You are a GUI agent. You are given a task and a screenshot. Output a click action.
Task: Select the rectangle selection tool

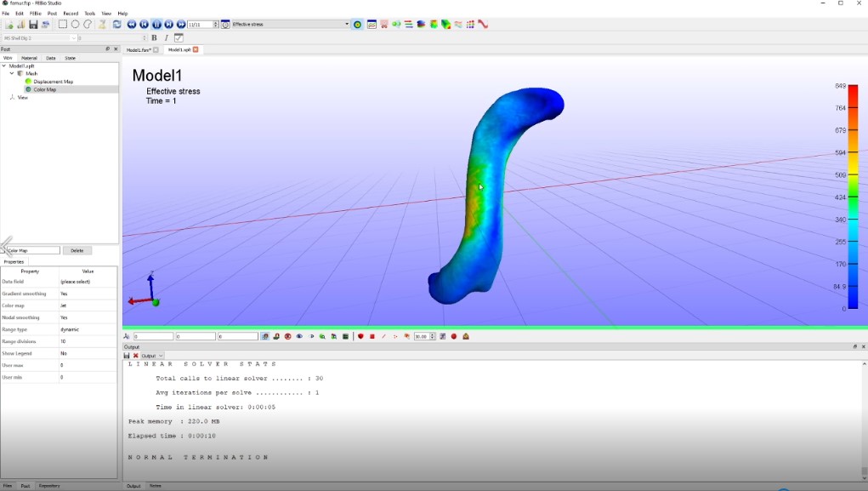(x=63, y=25)
